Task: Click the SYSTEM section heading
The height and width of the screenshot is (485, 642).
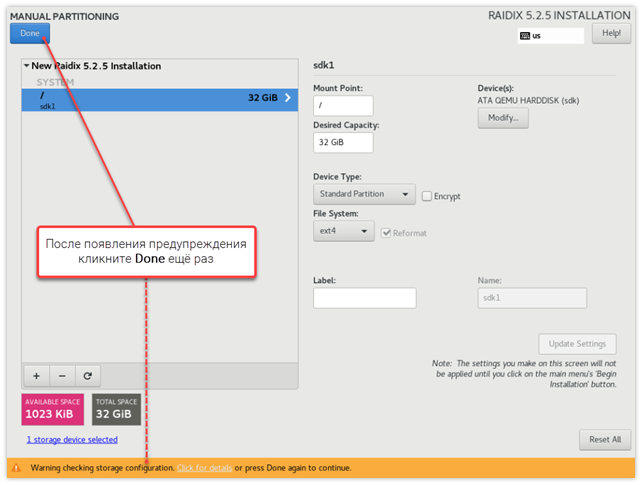Action: pos(55,82)
